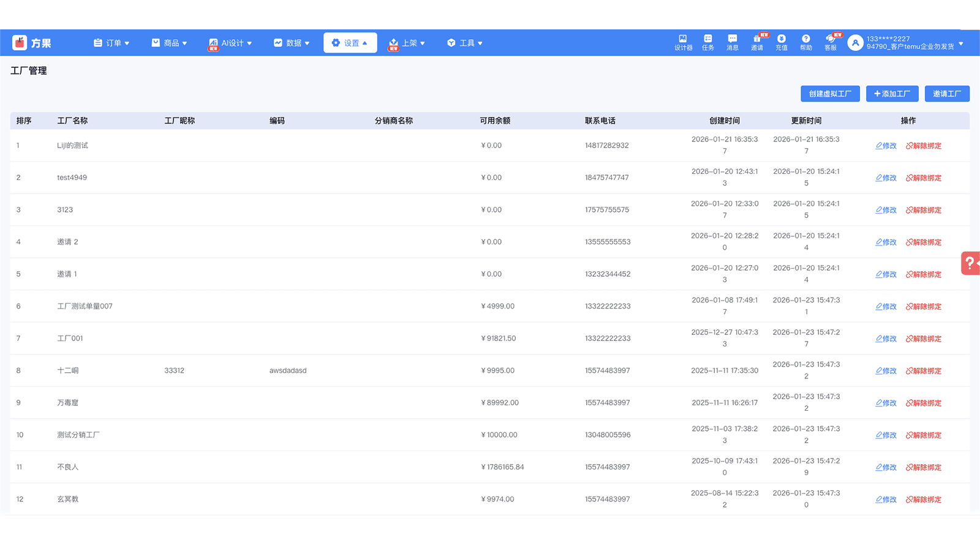This screenshot has height=551, width=980.
Task: Click the user avatar icon
Action: point(855,42)
